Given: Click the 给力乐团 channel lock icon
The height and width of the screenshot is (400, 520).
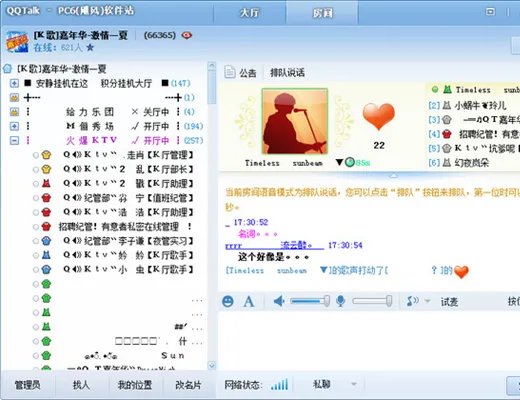Looking at the screenshot, I should (14, 112).
